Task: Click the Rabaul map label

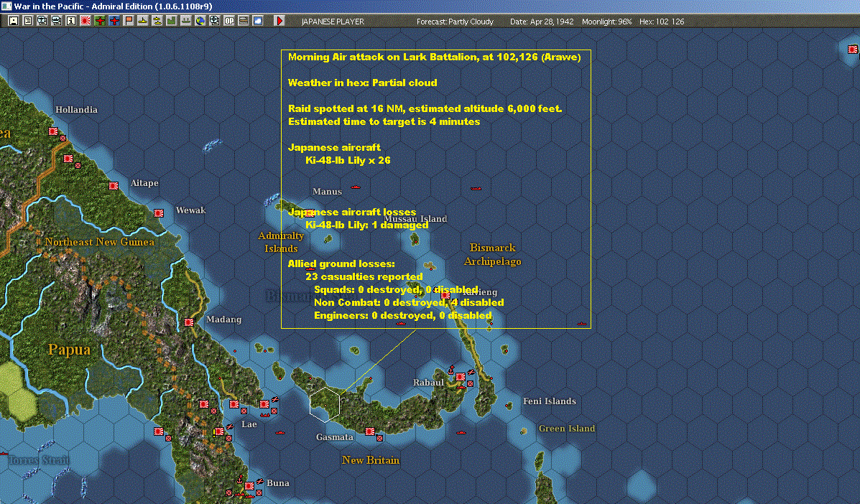Action: point(428,383)
